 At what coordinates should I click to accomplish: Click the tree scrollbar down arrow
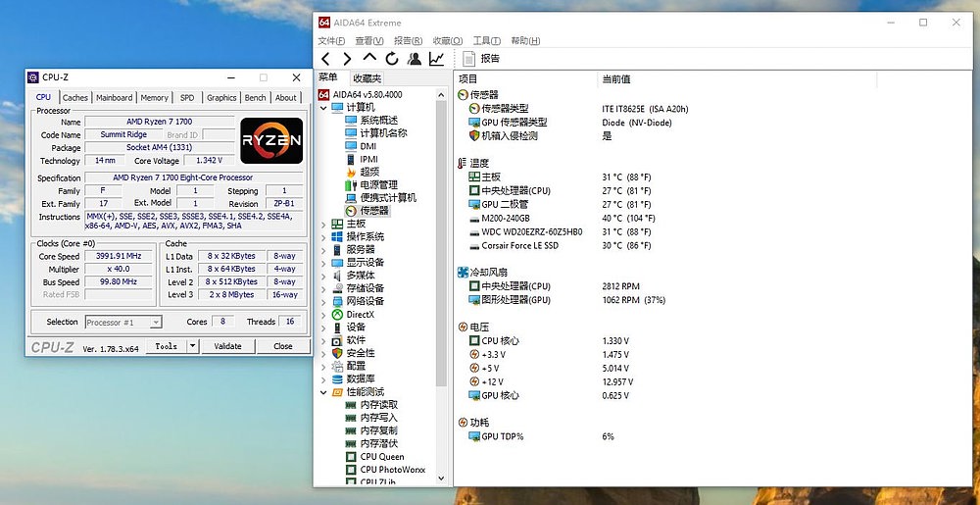pos(441,479)
